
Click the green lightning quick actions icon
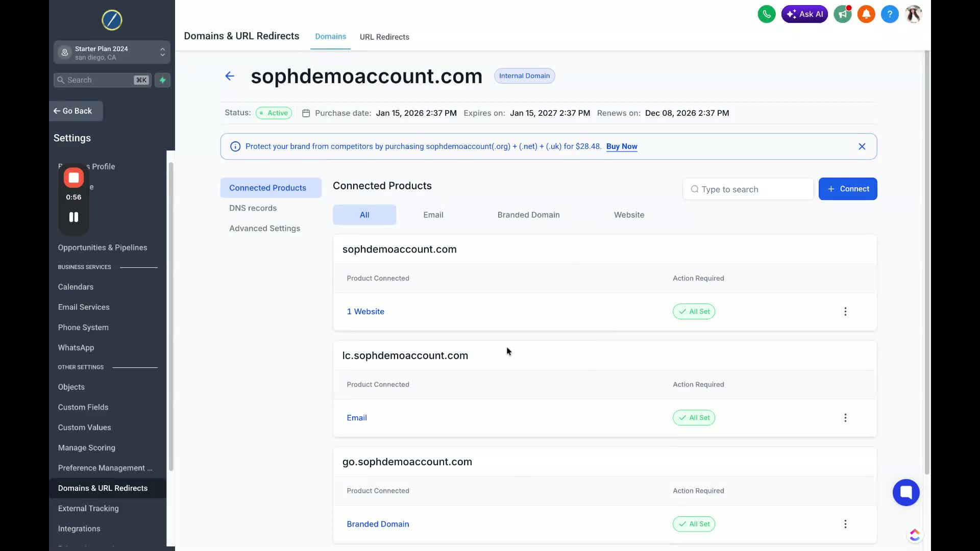pyautogui.click(x=162, y=80)
